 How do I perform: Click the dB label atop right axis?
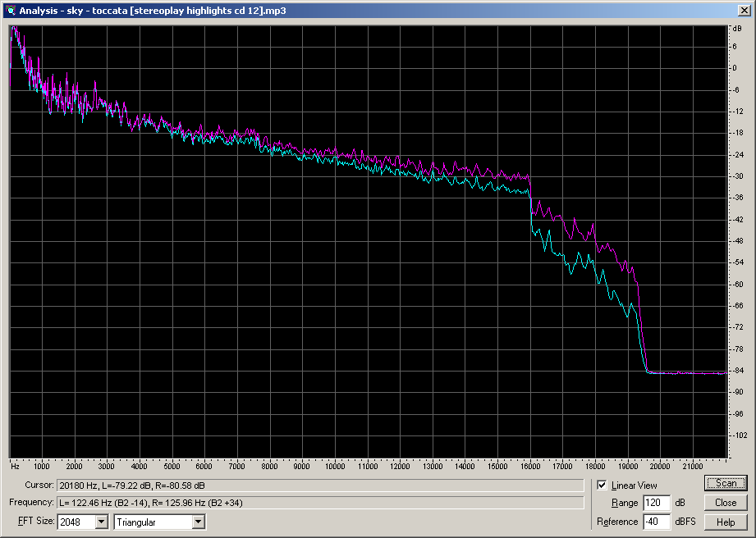click(737, 29)
